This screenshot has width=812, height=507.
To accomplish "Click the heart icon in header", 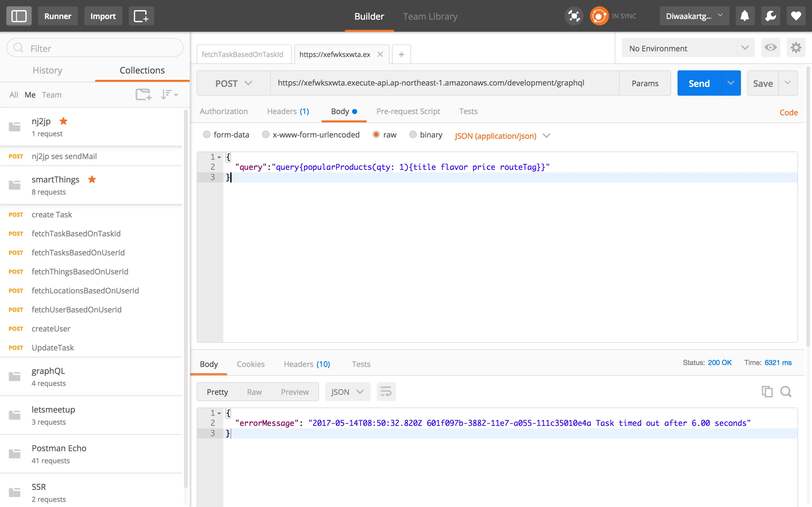I will 796,16.
